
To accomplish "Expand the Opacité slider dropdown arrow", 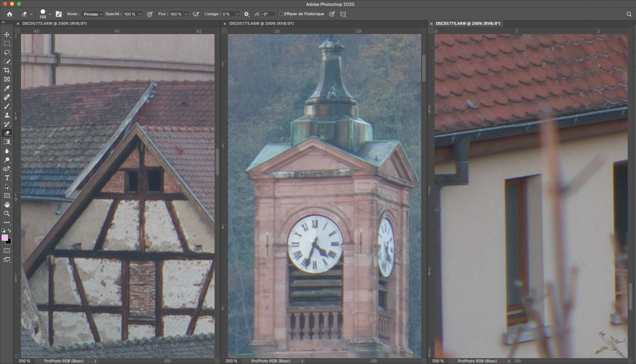I will pos(140,14).
